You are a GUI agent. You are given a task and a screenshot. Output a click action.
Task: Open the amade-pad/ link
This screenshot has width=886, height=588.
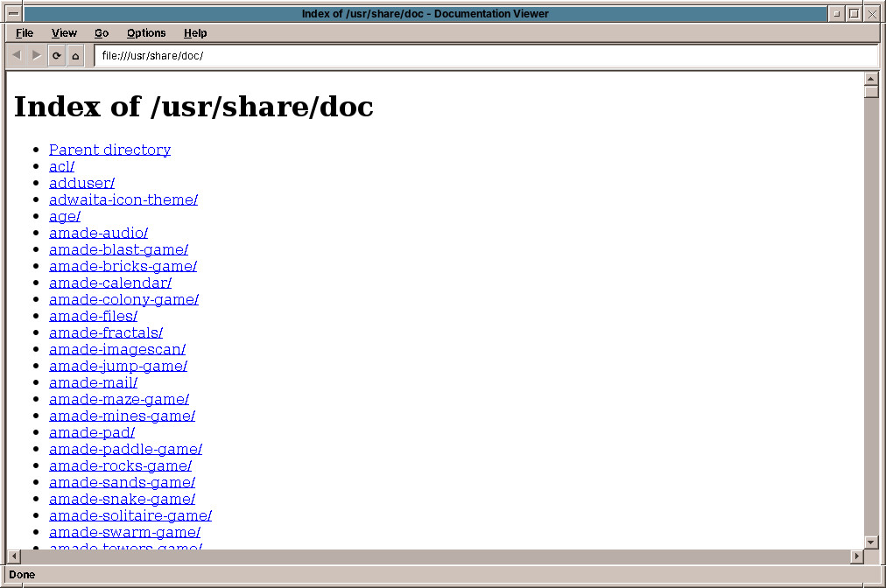[x=92, y=432]
